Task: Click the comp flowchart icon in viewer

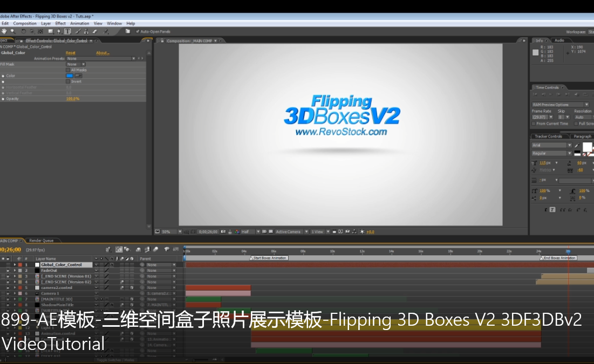Action: [354, 231]
